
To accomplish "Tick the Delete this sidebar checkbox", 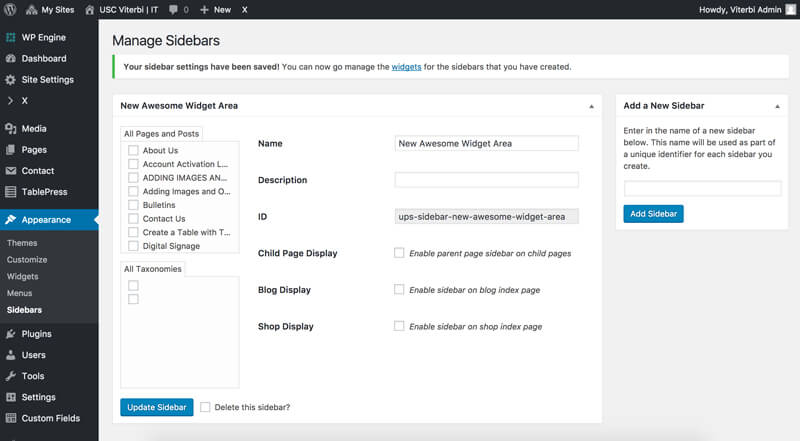I will [x=205, y=407].
